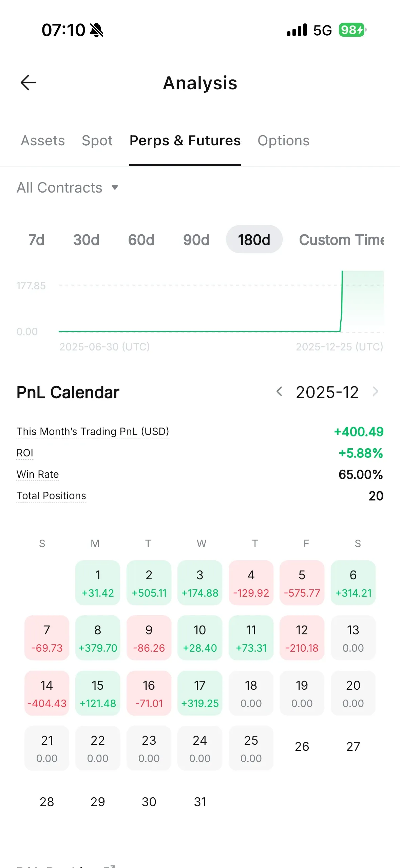Open the Options tab

pyautogui.click(x=283, y=141)
